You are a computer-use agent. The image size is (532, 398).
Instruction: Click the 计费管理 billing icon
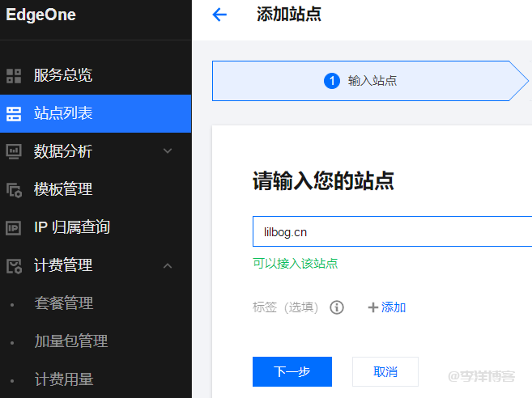14,265
